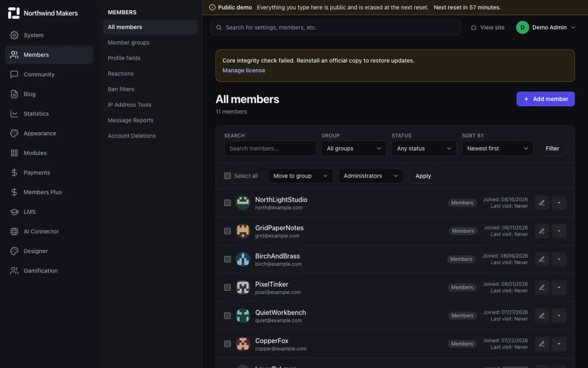
Task: Open Member groups submenu
Action: [x=150, y=43]
